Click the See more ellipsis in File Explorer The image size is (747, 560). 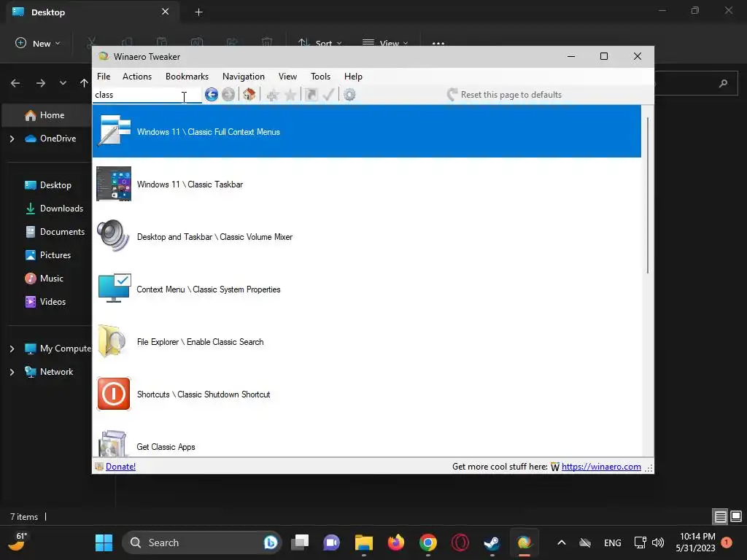coord(438,43)
